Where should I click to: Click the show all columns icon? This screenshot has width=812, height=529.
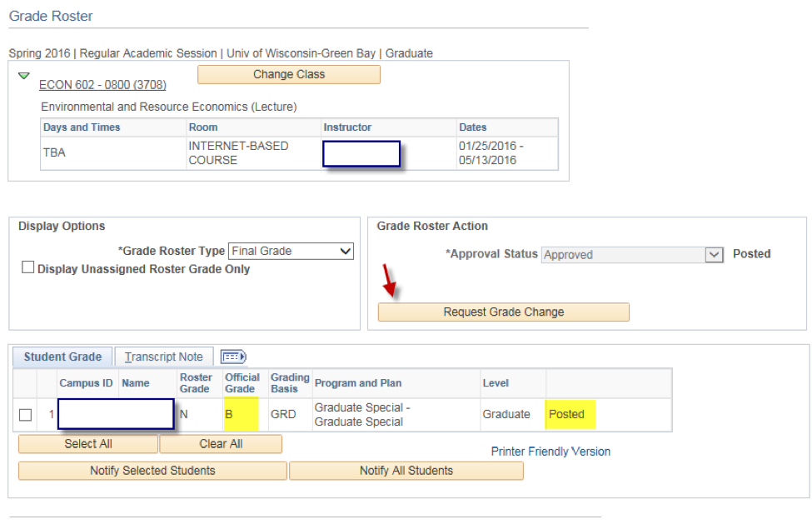tap(233, 357)
